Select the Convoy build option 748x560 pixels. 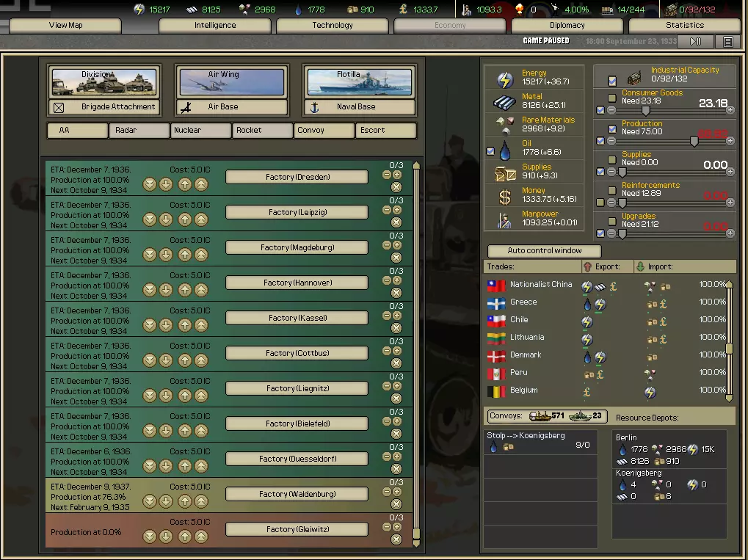[x=324, y=130]
